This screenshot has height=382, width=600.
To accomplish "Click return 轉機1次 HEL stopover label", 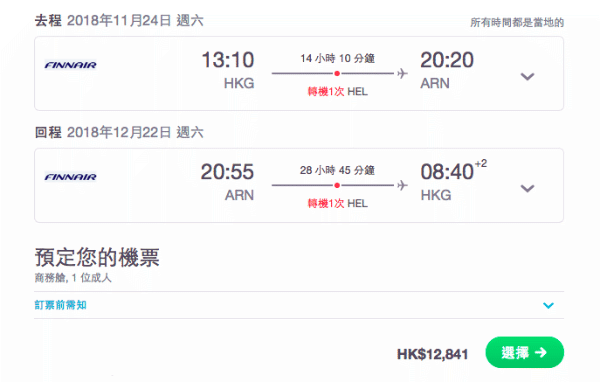I will coord(338,204).
